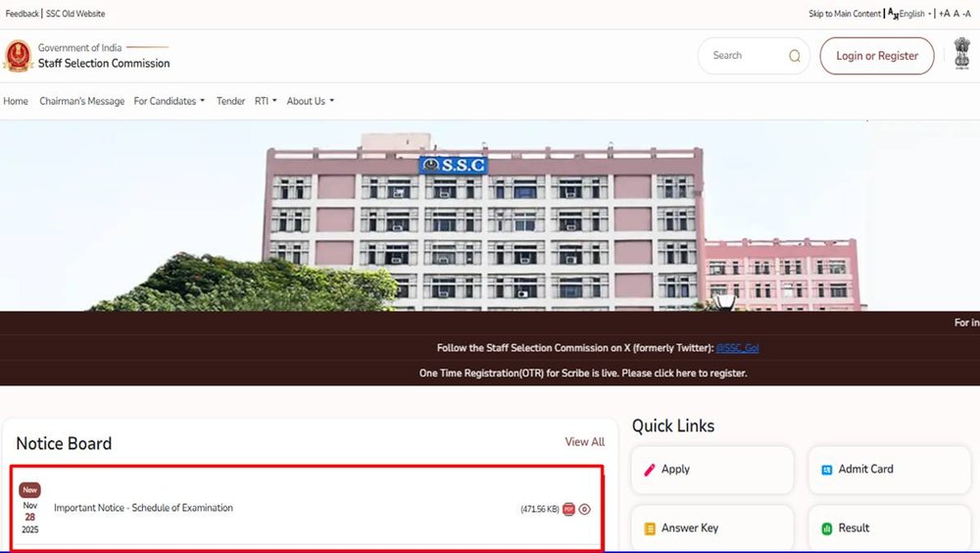
Task: Increase font size with +A
Action: (x=944, y=14)
